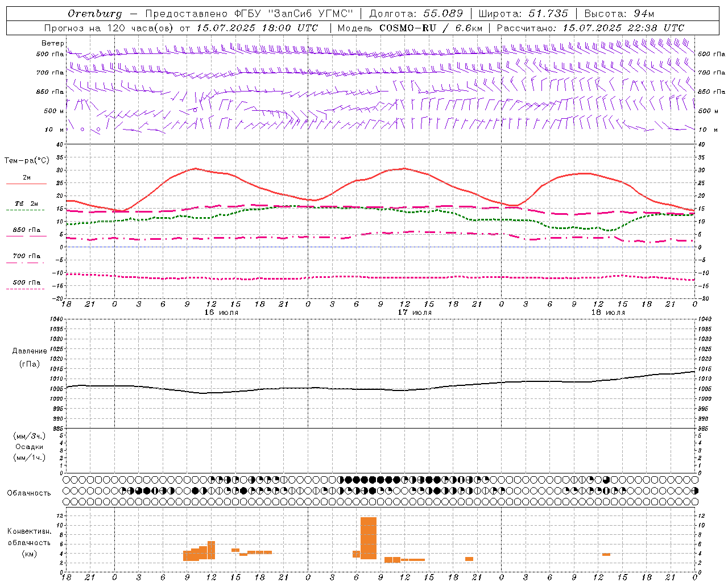
Task: Click the tallest orange convective bar on 17 июля
Action: coord(369,538)
